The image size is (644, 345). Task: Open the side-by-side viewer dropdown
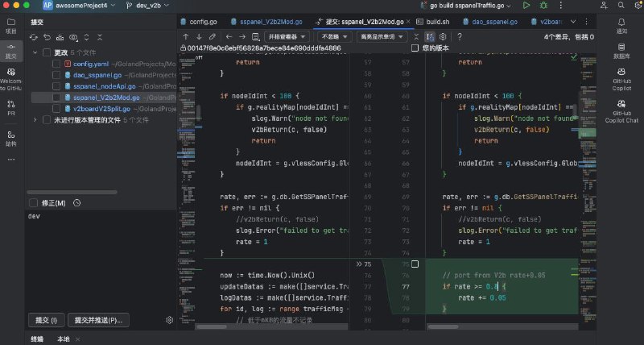tap(287, 37)
